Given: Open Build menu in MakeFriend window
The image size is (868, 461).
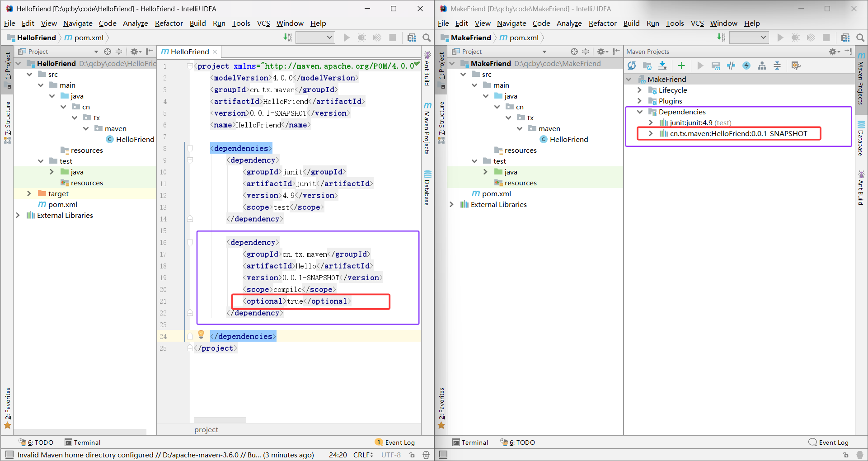Looking at the screenshot, I should 631,23.
